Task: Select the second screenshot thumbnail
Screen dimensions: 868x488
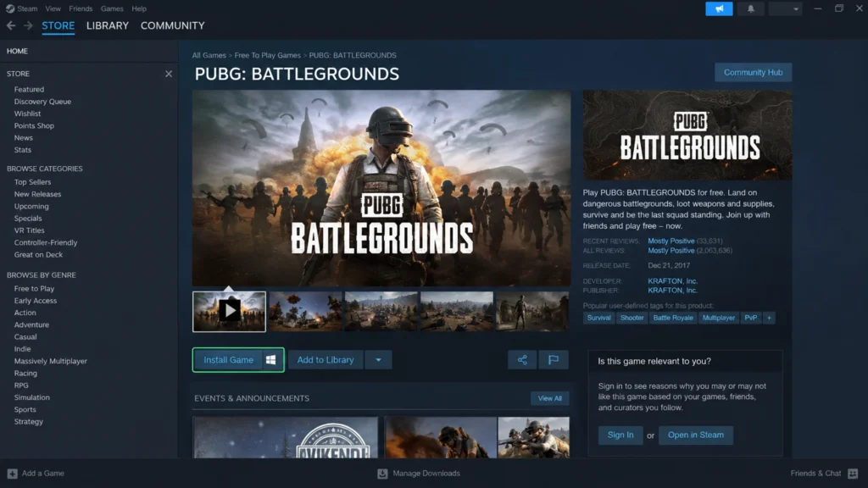Action: [305, 312]
